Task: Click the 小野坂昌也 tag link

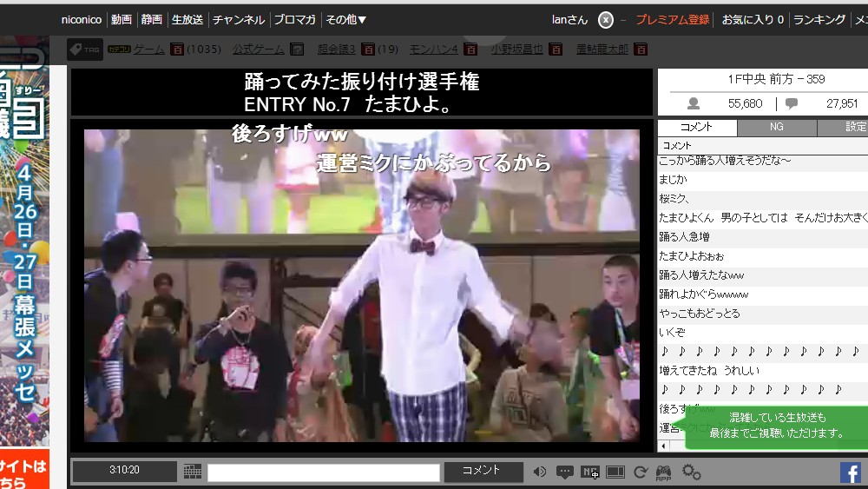Action: 517,50
